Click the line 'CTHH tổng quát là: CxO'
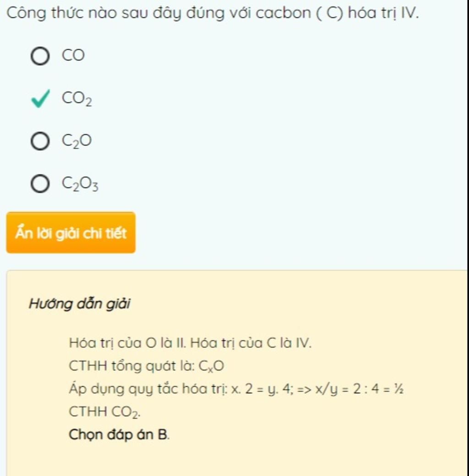469x476 pixels. tap(147, 366)
